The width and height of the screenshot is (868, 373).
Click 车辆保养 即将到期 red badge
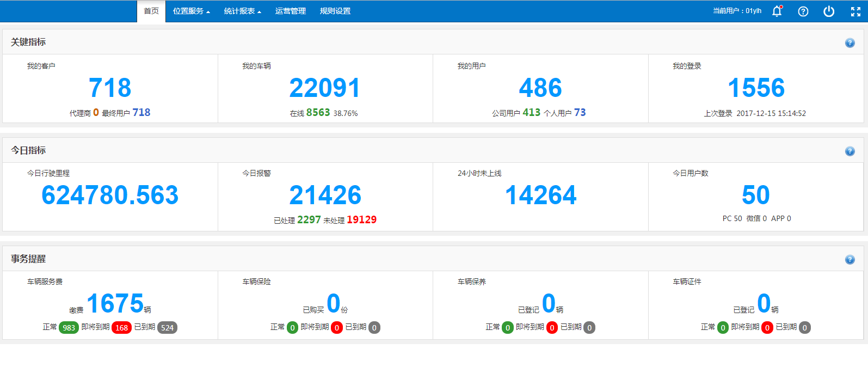552,328
